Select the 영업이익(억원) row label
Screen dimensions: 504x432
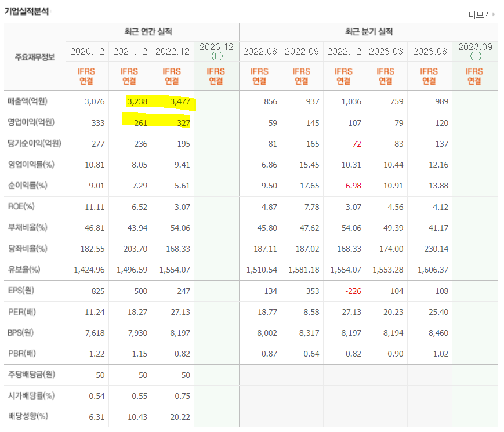[x=31, y=122]
